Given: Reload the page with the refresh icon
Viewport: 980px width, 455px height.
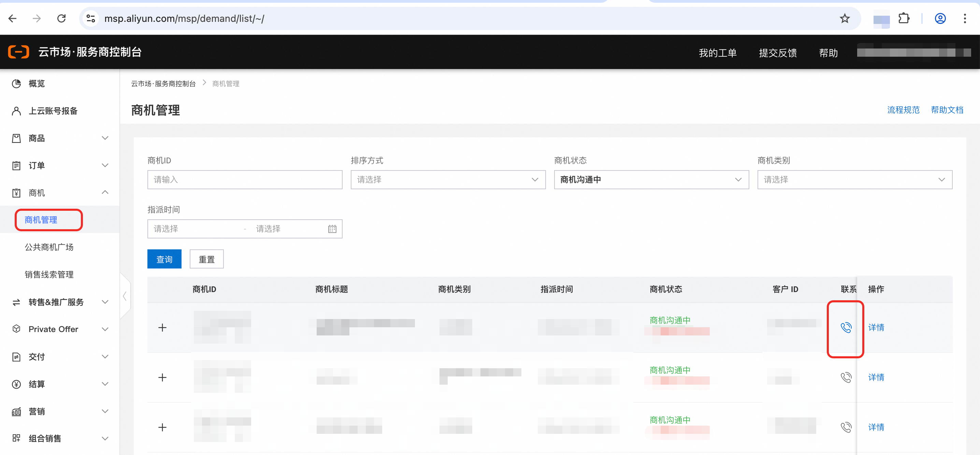Looking at the screenshot, I should [61, 18].
